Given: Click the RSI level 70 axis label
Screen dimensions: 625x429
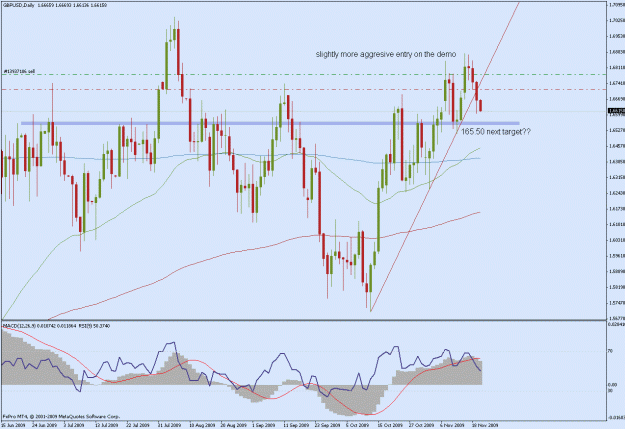Looking at the screenshot, I should 610,351.
